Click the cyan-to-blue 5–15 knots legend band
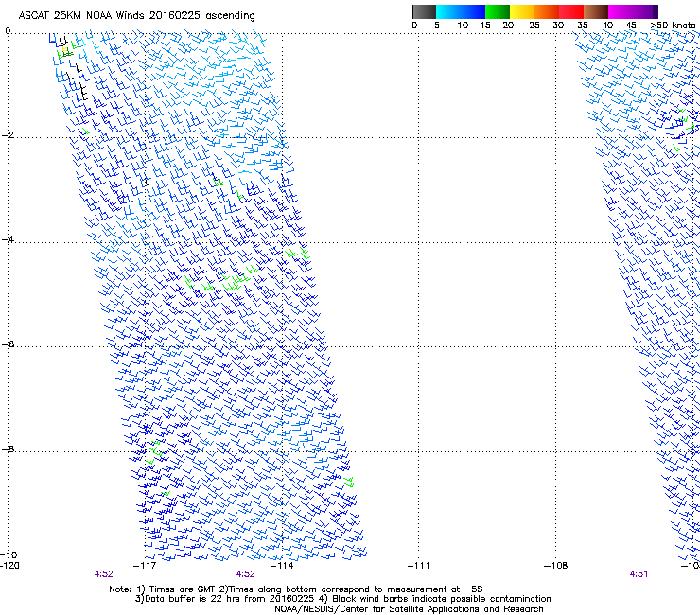The width and height of the screenshot is (700, 615). point(461,11)
